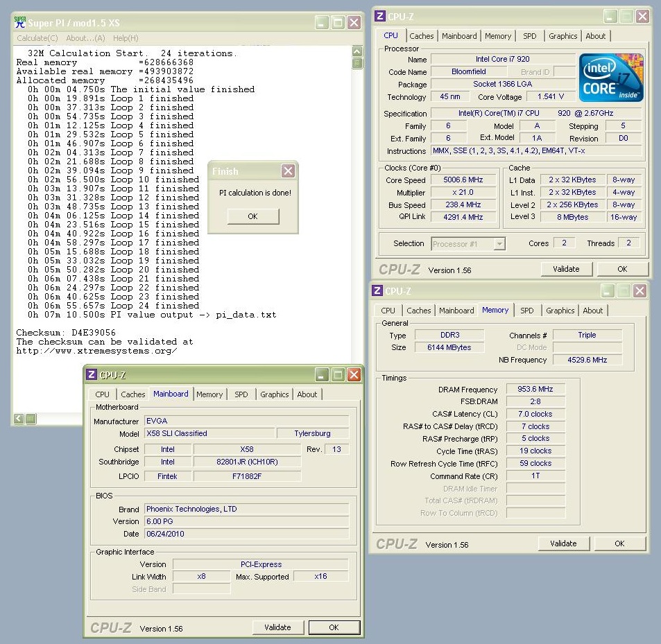The image size is (661, 644).
Task: Select Caches tab in the top CPU-Z processor window
Action: pyautogui.click(x=421, y=36)
